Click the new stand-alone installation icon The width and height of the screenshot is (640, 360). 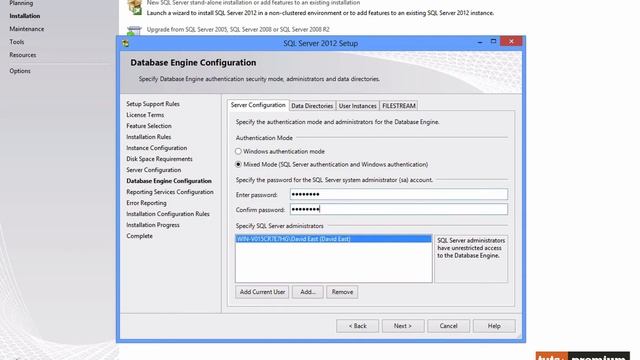(134, 7)
